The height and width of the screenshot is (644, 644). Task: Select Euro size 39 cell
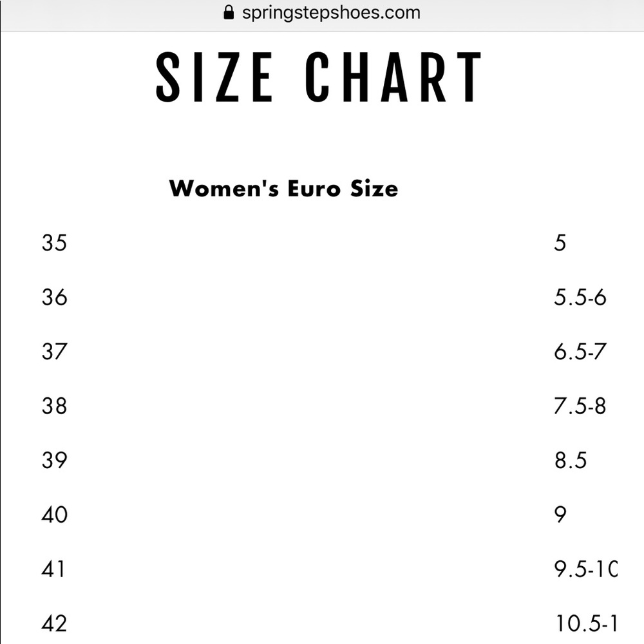pos(54,460)
